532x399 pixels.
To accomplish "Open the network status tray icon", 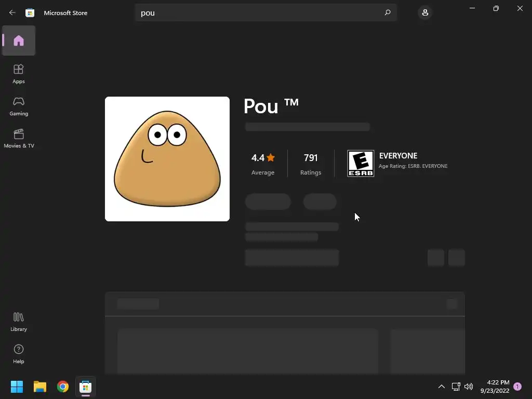I will click(x=456, y=387).
